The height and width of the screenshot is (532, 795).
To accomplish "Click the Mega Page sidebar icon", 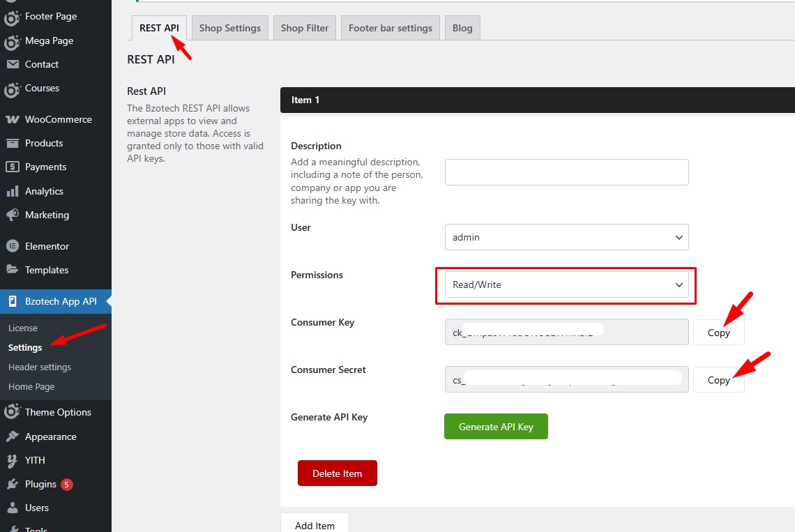I will coord(12,42).
